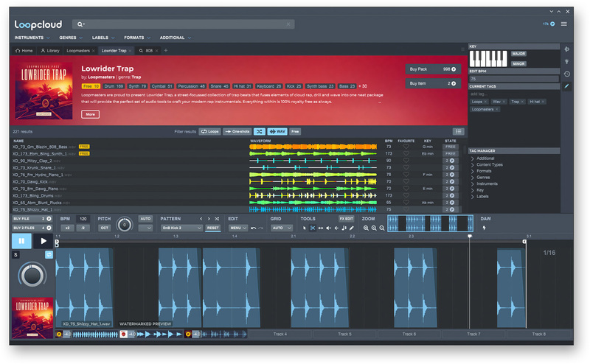Viewport: 590px width, 364px height.
Task: Click the Buy Pack button
Action: click(x=431, y=69)
